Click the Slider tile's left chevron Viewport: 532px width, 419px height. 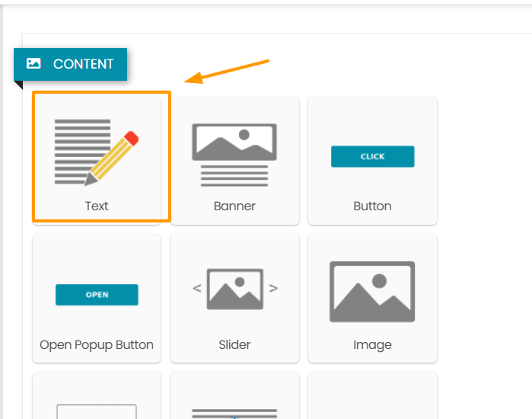pos(197,288)
